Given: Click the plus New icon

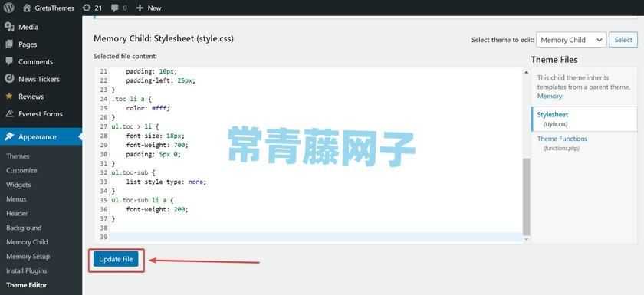Looking at the screenshot, I should tap(140, 8).
